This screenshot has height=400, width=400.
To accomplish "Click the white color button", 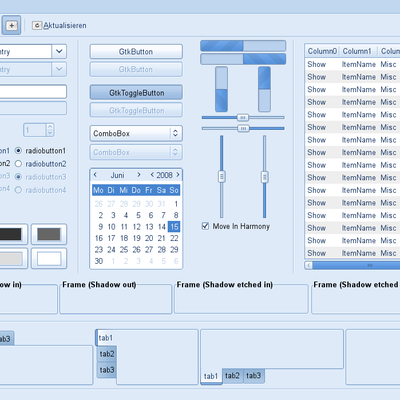I will 49,258.
